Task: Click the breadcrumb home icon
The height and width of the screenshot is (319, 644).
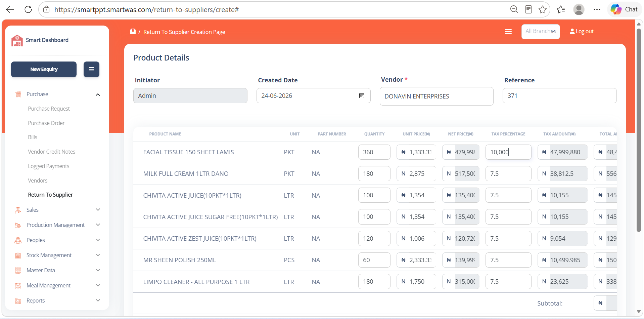Action: [133, 31]
